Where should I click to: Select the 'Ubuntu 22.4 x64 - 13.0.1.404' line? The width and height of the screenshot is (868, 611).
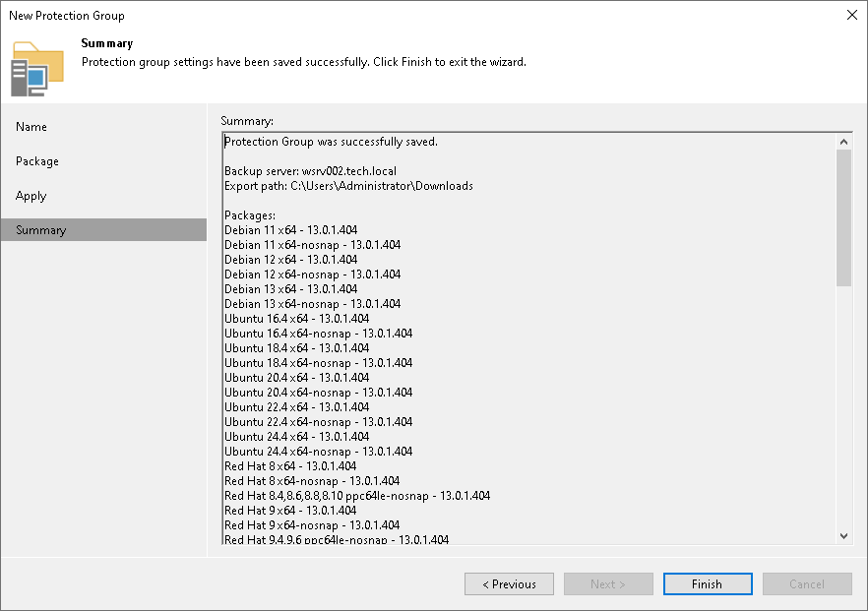(x=297, y=407)
